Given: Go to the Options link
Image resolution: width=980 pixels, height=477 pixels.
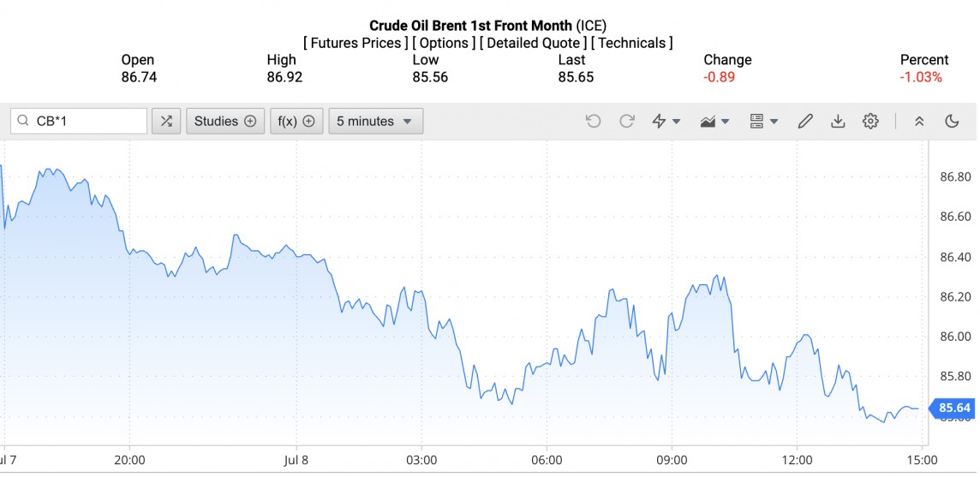Looking at the screenshot, I should (x=444, y=43).
